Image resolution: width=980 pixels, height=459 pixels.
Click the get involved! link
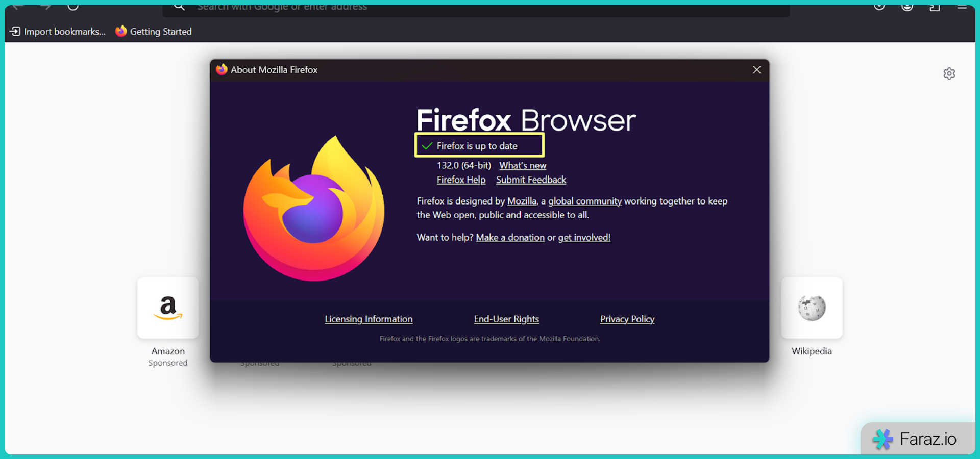point(584,237)
